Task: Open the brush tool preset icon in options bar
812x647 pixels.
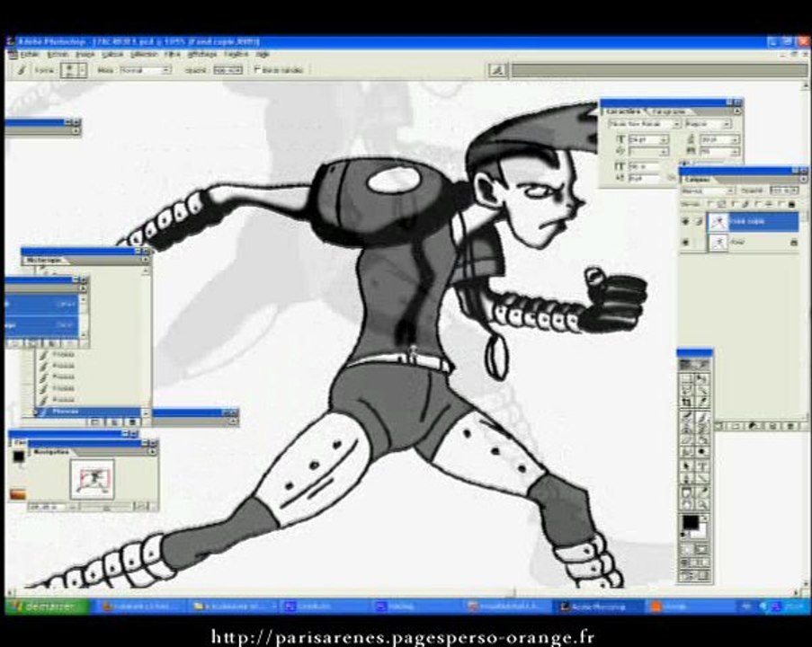Action: pyautogui.click(x=22, y=70)
